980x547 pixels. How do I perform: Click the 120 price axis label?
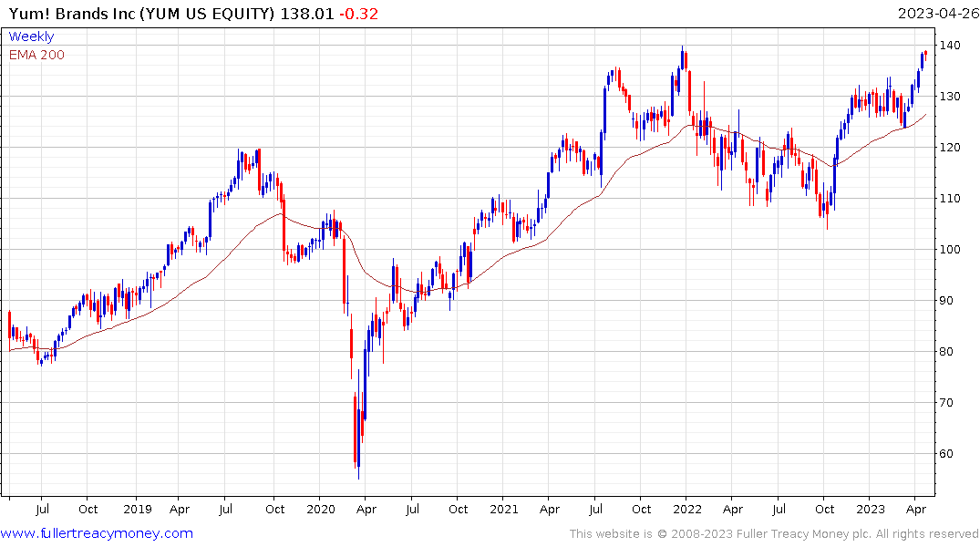point(950,148)
